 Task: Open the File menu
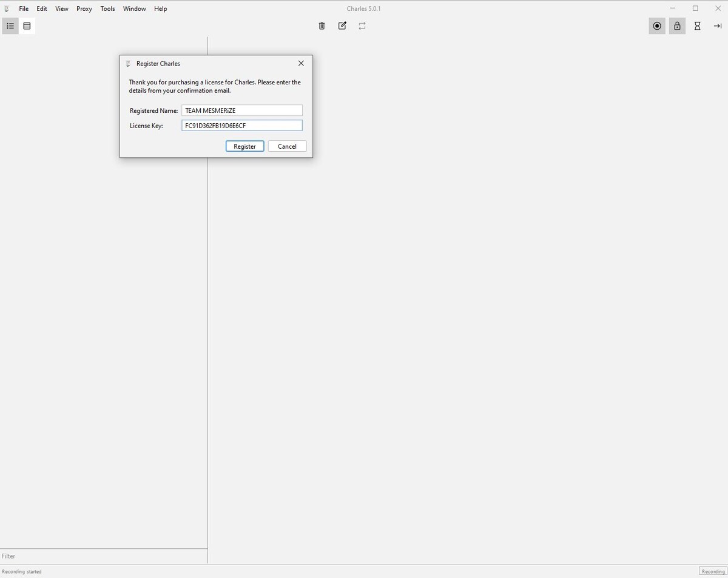(24, 8)
